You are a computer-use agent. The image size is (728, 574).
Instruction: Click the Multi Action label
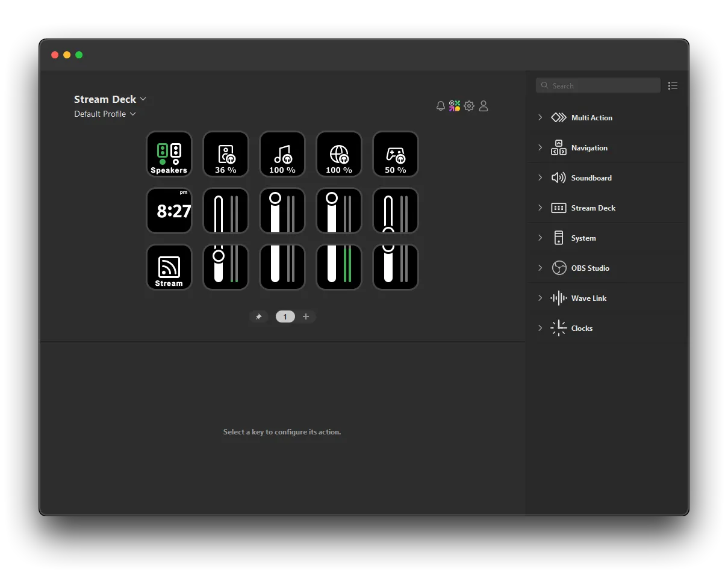(x=592, y=118)
